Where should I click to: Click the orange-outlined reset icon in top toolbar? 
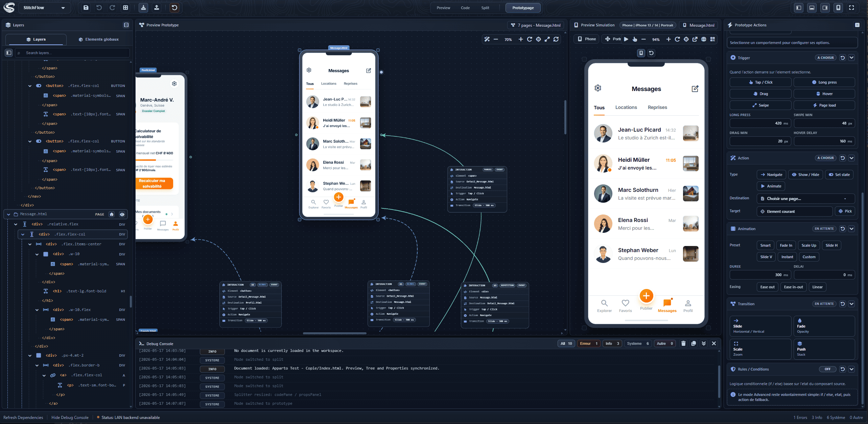(x=174, y=7)
